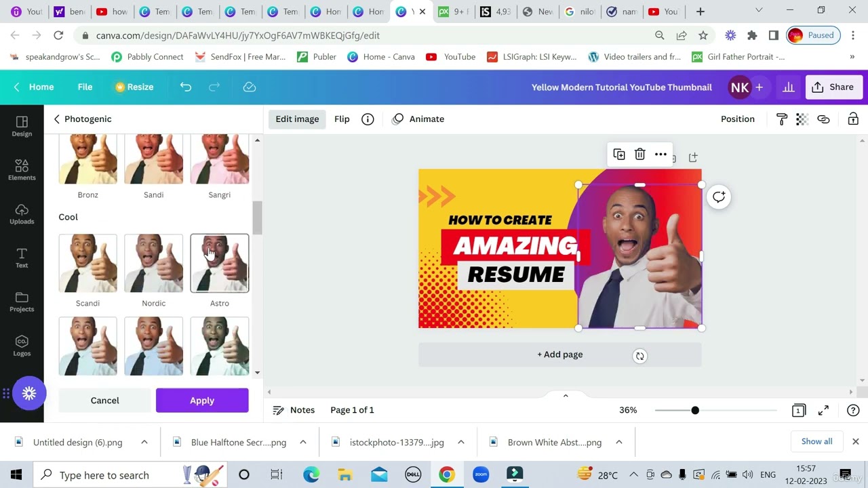This screenshot has width=868, height=488.
Task: Apply the selected photo filter
Action: (x=202, y=401)
